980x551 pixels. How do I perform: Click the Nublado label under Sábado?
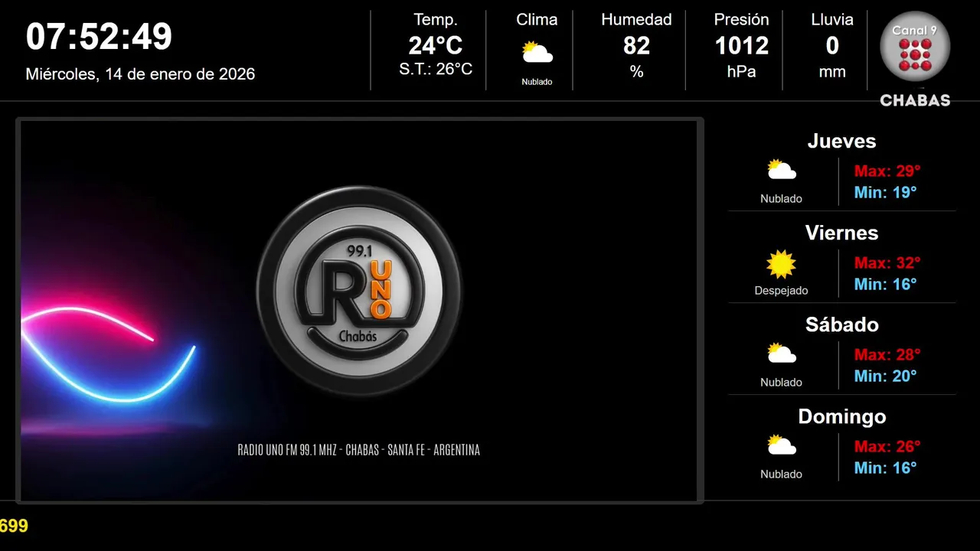pos(781,382)
